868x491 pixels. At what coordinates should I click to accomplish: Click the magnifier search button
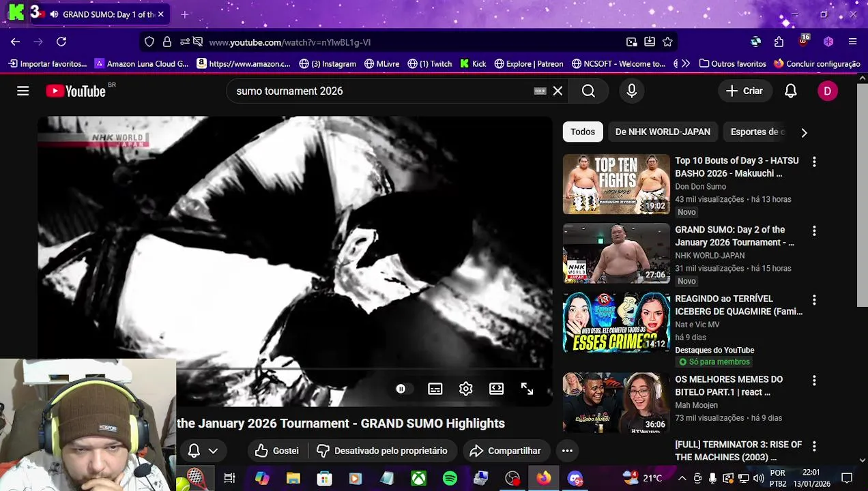(x=588, y=91)
